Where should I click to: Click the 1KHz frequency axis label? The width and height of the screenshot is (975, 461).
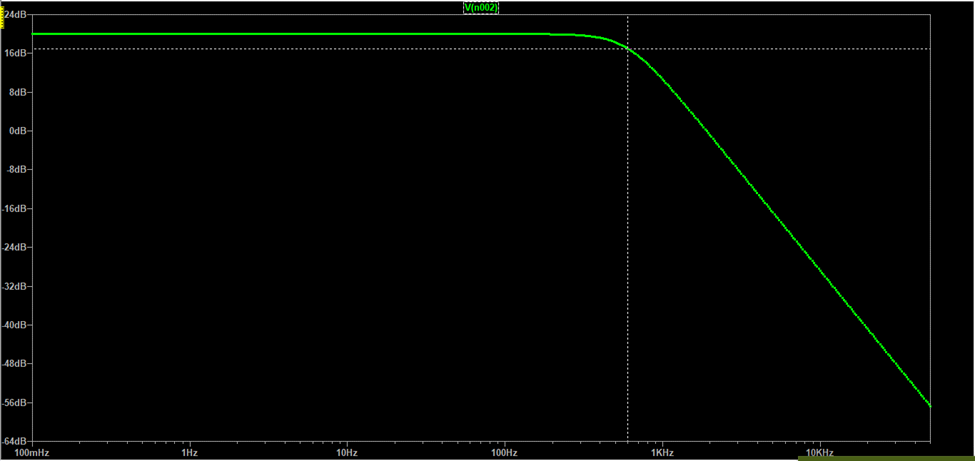pos(661,453)
